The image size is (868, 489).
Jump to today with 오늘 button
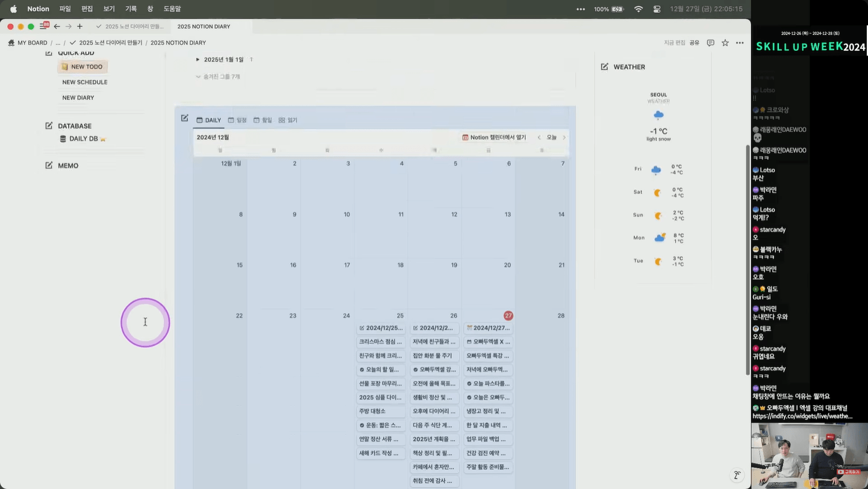(x=552, y=137)
